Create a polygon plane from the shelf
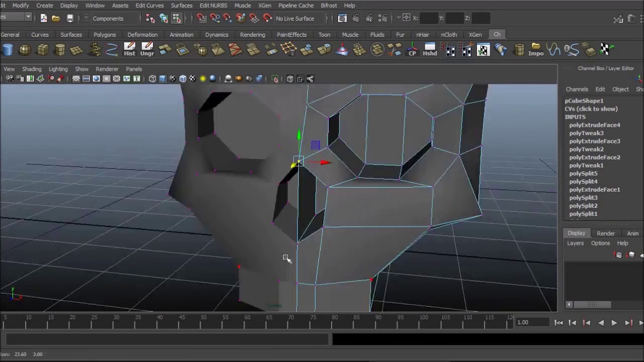644x362 pixels. [76, 50]
